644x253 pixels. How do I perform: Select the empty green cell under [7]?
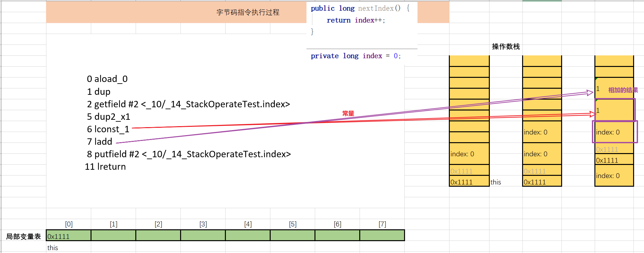(382, 235)
